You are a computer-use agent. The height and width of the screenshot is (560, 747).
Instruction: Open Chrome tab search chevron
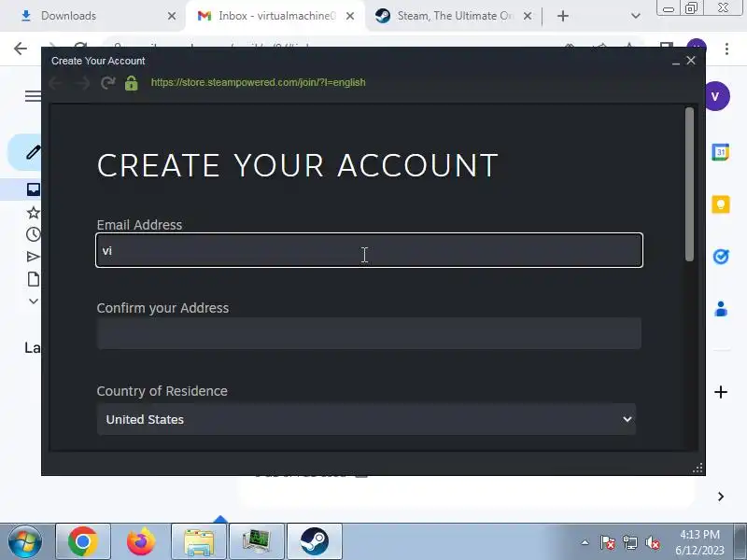(x=636, y=16)
